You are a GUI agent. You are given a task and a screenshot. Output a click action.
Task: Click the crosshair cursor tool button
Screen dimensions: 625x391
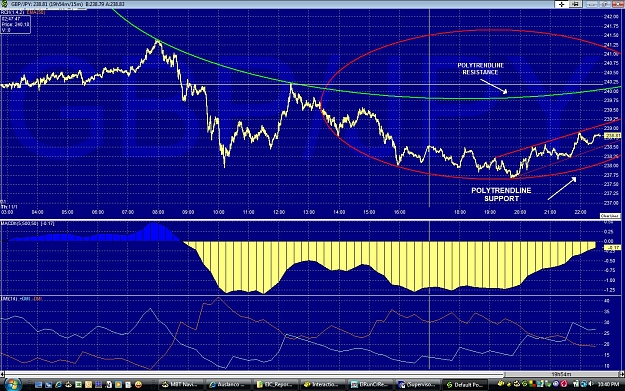(562, 4)
